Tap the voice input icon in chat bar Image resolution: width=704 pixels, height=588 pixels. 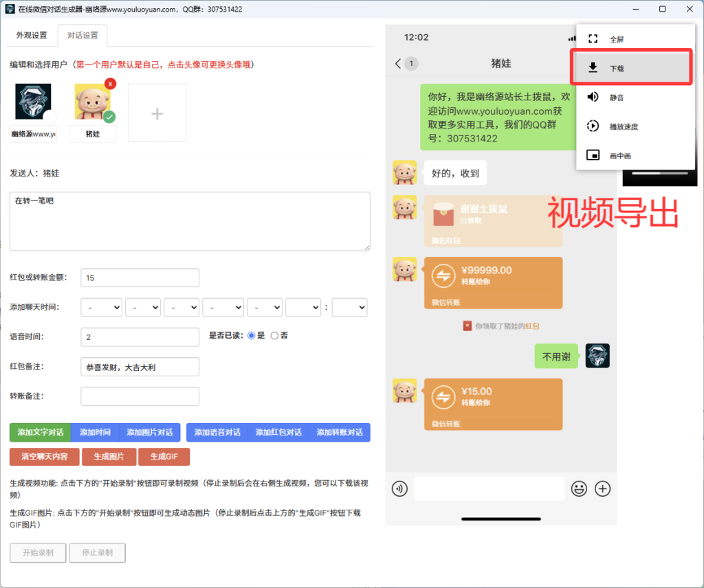click(399, 488)
